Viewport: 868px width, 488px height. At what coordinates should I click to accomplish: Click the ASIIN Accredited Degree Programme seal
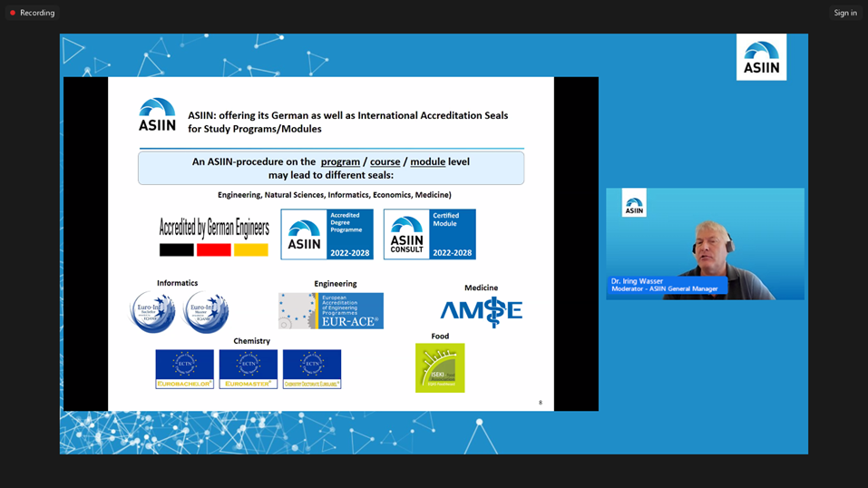pos(327,234)
